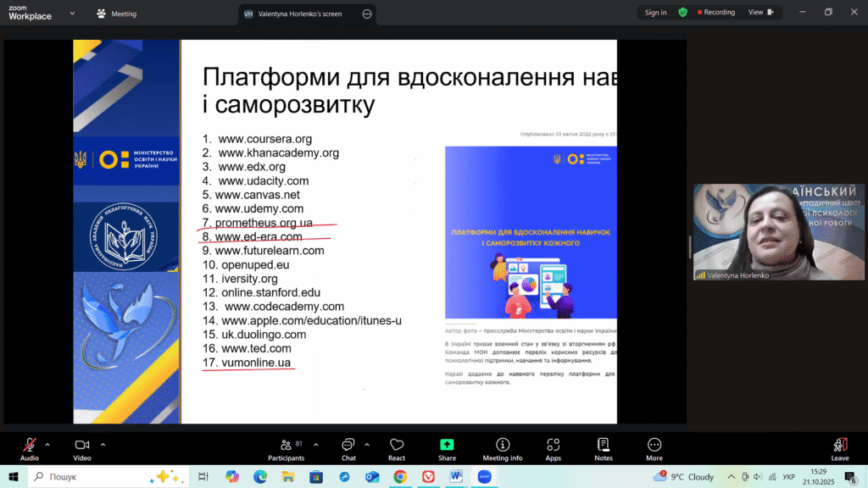Open the More options menu
This screenshot has width=868, height=488.
(x=654, y=448)
